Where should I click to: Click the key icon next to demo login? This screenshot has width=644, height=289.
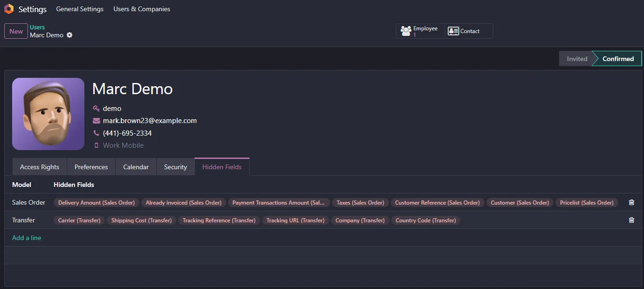tap(96, 108)
